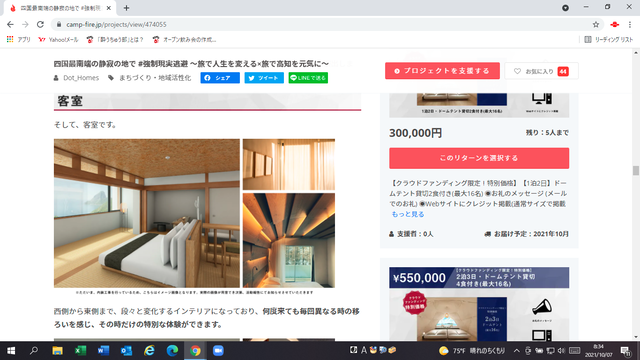This screenshot has width=640, height=360.
Task: Launch Microsoft Edge from taskbar
Action: (172, 351)
